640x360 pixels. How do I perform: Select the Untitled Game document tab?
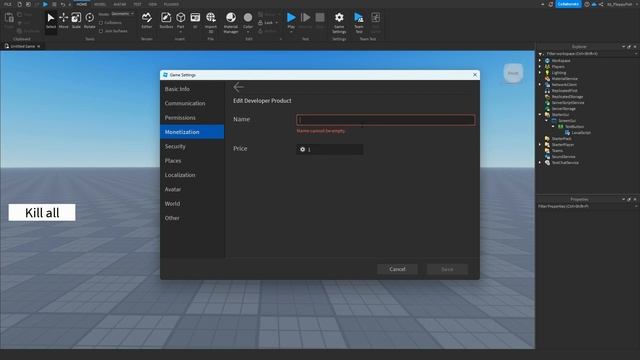point(22,47)
